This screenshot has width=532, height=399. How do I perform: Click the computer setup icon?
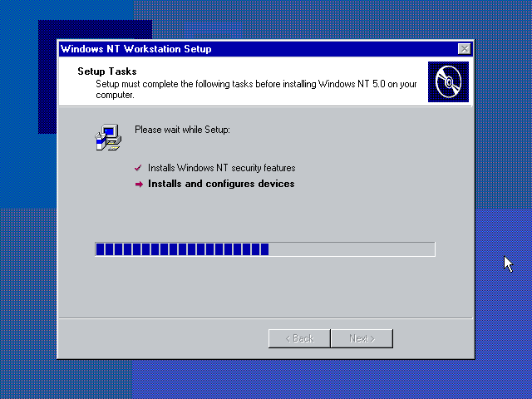(x=108, y=137)
